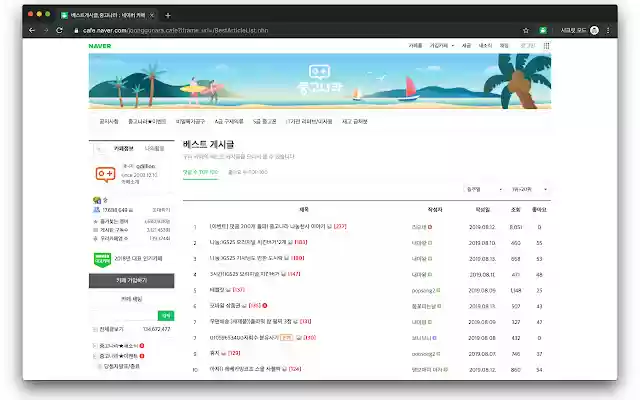Click the red badge beside first post author
The image size is (640, 400).
click(430, 227)
